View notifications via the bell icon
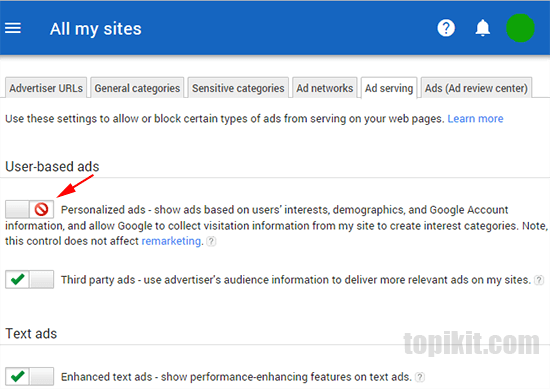This screenshot has height=389, width=550. pyautogui.click(x=483, y=28)
